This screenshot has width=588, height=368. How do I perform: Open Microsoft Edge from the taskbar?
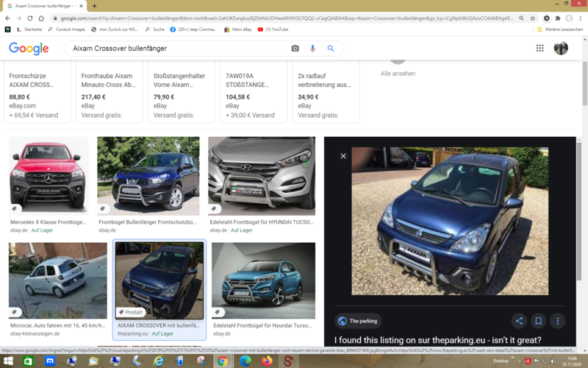(x=245, y=361)
